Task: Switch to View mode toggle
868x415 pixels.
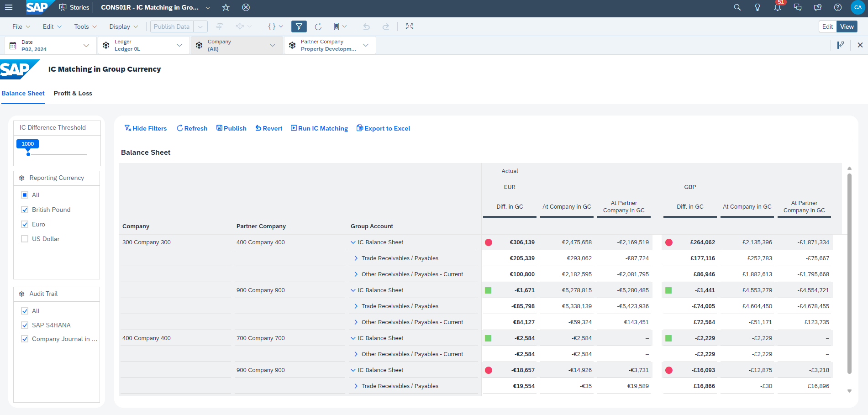Action: 847,26
